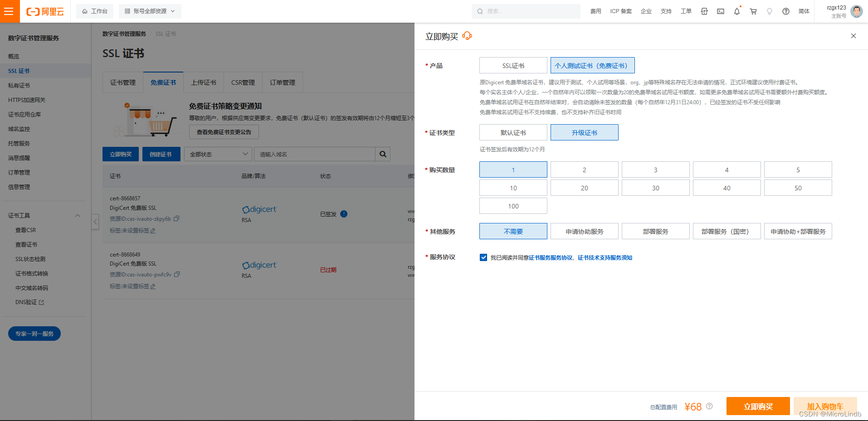The width and height of the screenshot is (868, 421).
Task: Collapse the left sidebar handle
Action: click(x=95, y=222)
